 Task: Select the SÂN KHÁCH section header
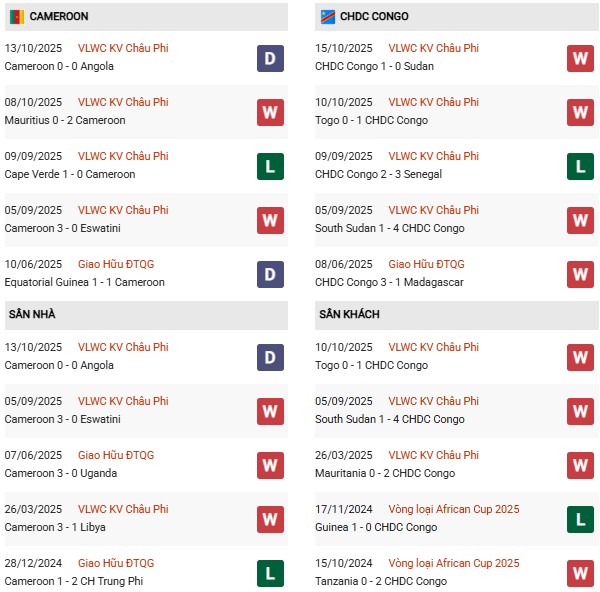coord(351,314)
